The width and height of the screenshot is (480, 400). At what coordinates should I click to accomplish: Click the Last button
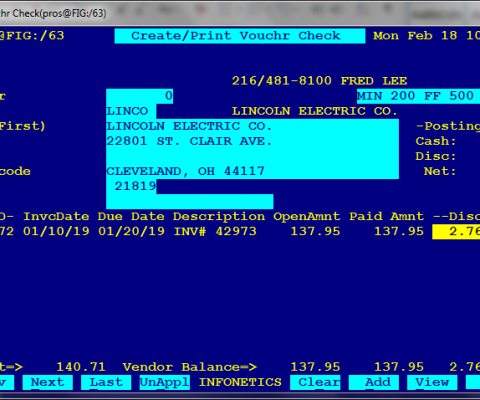tap(106, 382)
